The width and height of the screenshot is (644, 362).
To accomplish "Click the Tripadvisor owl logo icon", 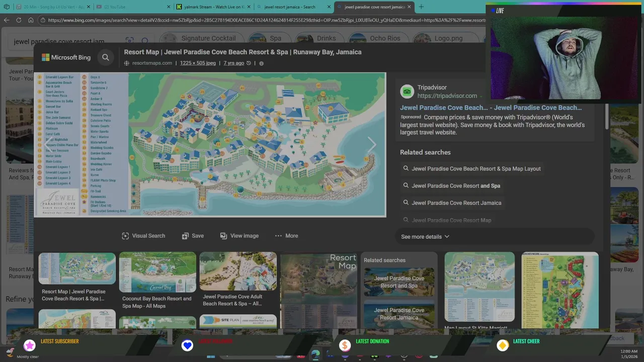I will click(407, 92).
